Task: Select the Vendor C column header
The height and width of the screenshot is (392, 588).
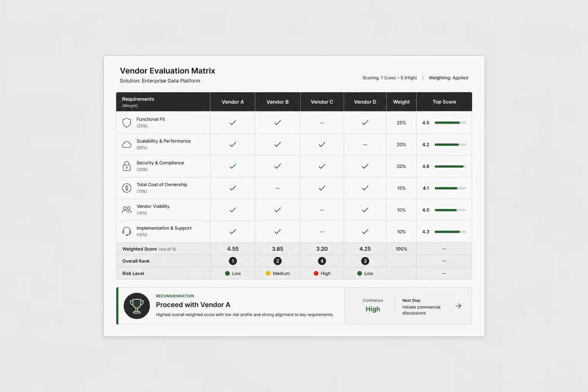Action: (322, 102)
